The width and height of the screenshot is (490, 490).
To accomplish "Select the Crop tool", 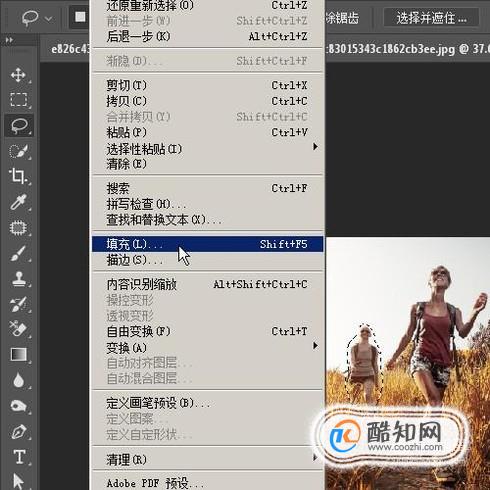I will 18,176.
